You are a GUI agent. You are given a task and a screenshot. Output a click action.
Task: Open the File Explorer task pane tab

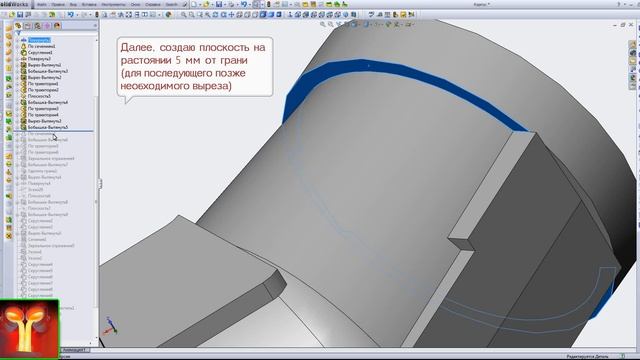pos(633,61)
